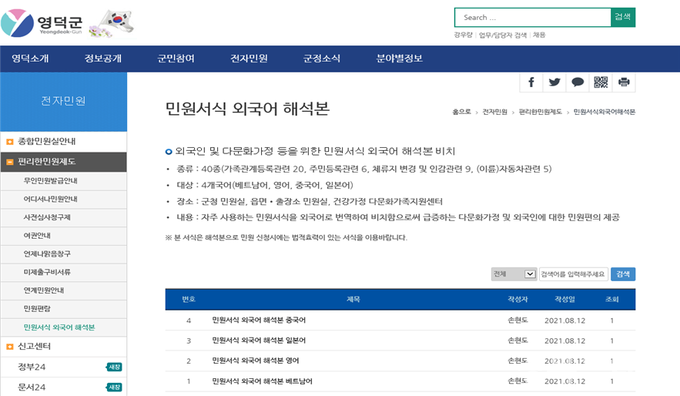Click the green 검색 button in header
Screen dimensions: 680x396
click(623, 17)
